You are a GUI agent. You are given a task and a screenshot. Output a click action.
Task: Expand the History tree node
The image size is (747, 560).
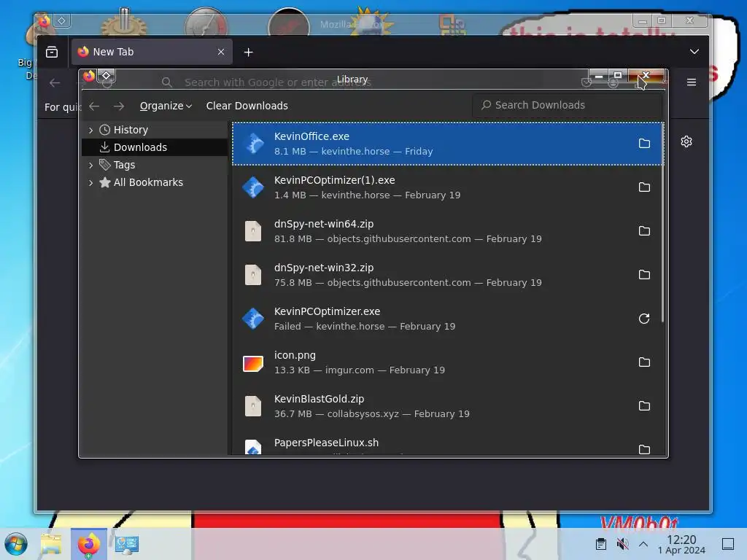(x=91, y=130)
